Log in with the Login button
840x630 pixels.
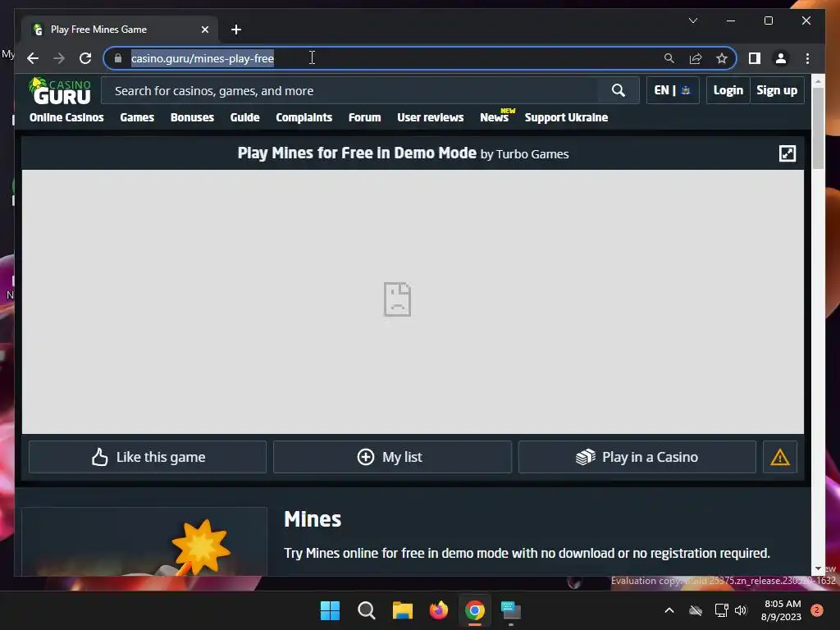[728, 90]
